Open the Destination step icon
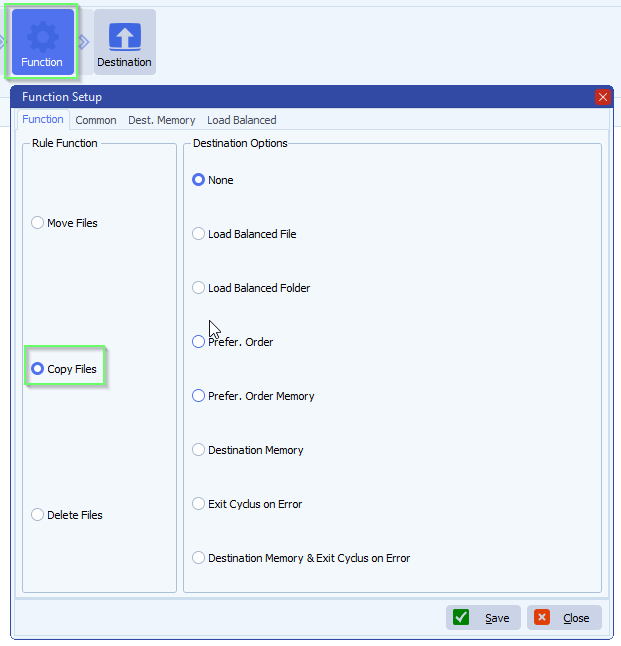621x646 pixels. point(124,42)
